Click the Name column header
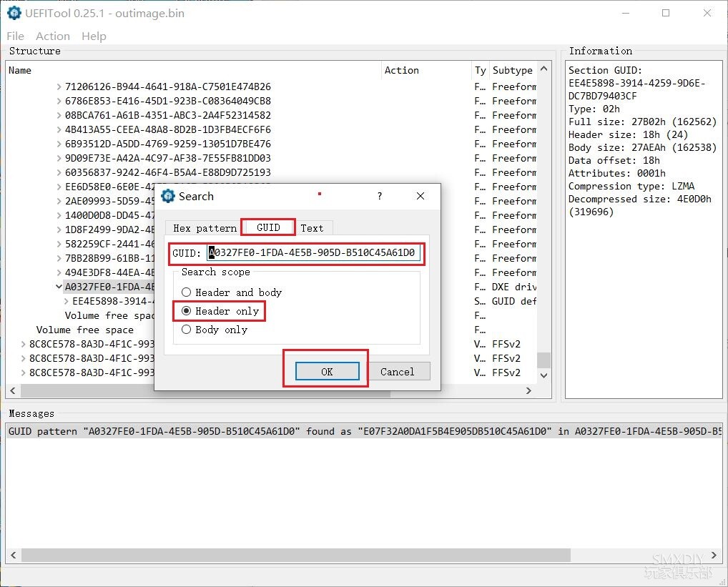Image resolution: width=728 pixels, height=587 pixels. tap(193, 70)
